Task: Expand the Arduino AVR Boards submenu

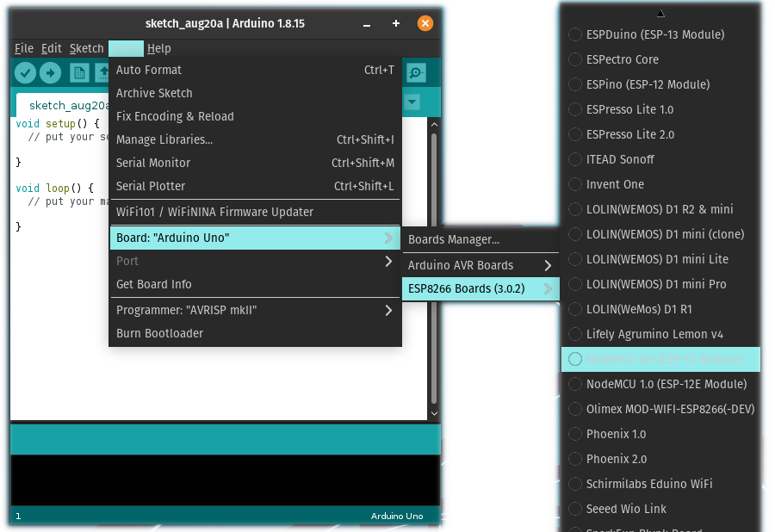Action: (480, 265)
